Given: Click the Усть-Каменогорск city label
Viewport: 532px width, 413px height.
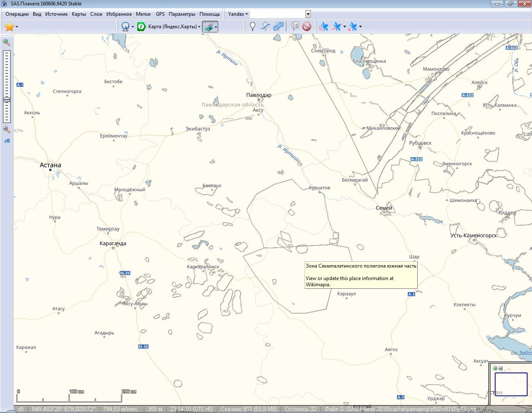Looking at the screenshot, I should click(474, 235).
